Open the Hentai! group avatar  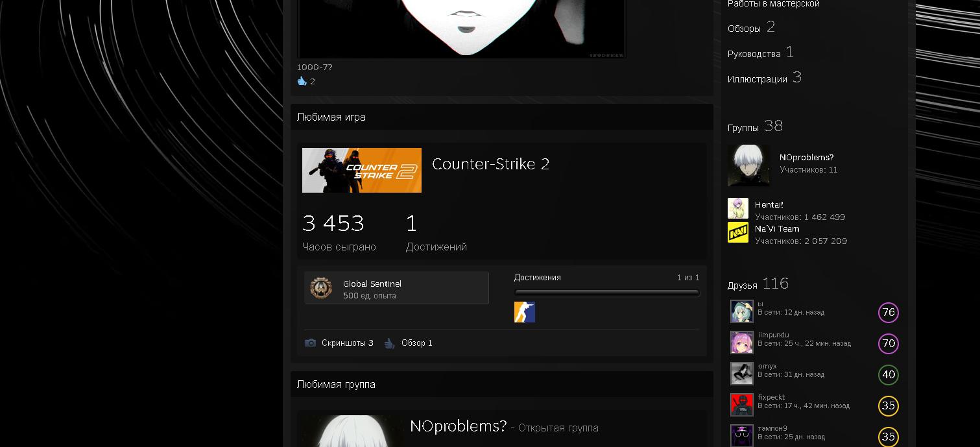tap(738, 208)
